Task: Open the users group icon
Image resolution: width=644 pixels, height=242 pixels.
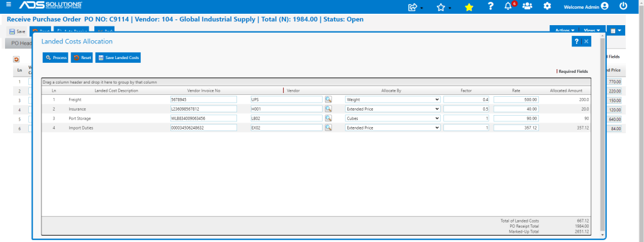Action: [x=528, y=6]
